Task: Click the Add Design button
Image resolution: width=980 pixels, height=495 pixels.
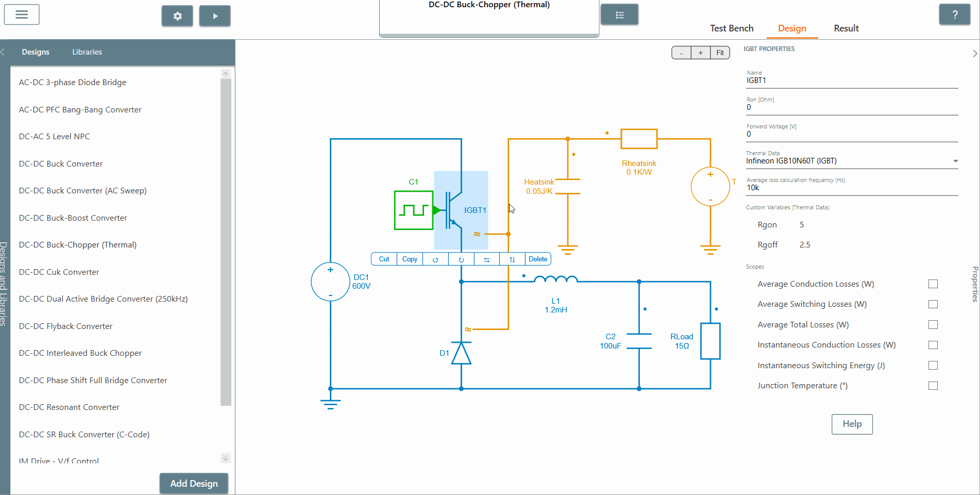Action: [x=194, y=483]
